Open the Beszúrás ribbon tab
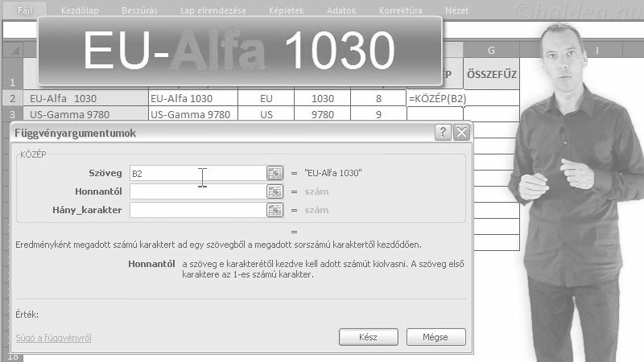This screenshot has height=362, width=644. click(141, 10)
